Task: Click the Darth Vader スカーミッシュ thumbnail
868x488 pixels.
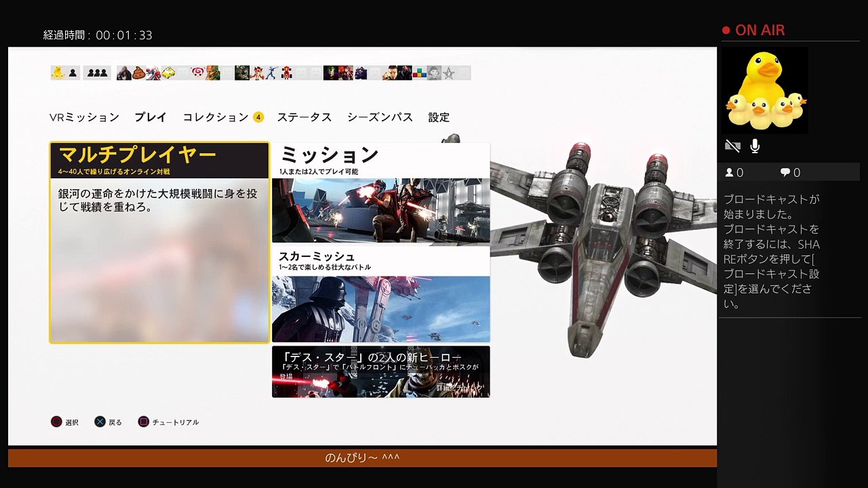Action: point(381,308)
